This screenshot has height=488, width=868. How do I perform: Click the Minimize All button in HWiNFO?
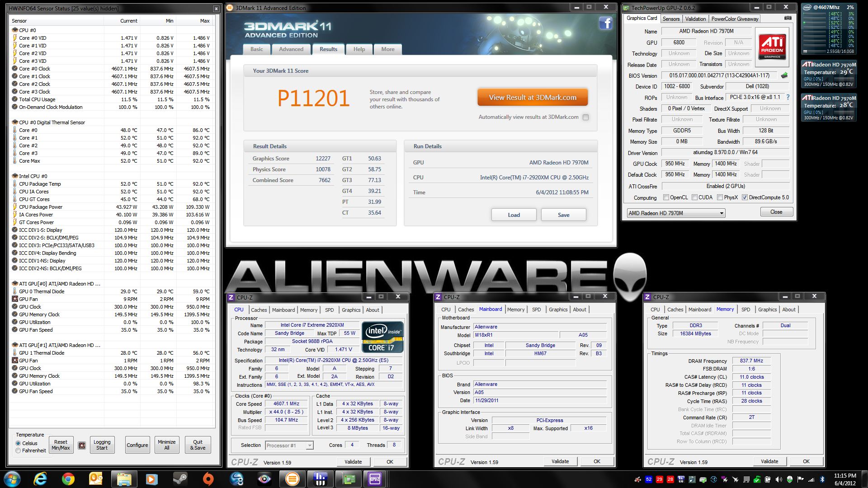click(x=166, y=445)
